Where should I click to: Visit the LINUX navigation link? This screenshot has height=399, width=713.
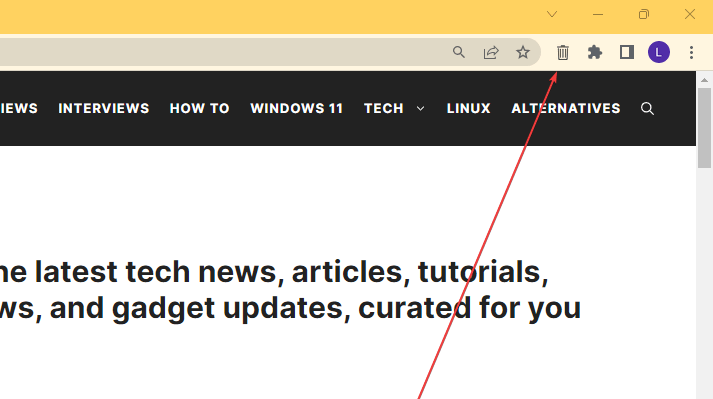468,108
